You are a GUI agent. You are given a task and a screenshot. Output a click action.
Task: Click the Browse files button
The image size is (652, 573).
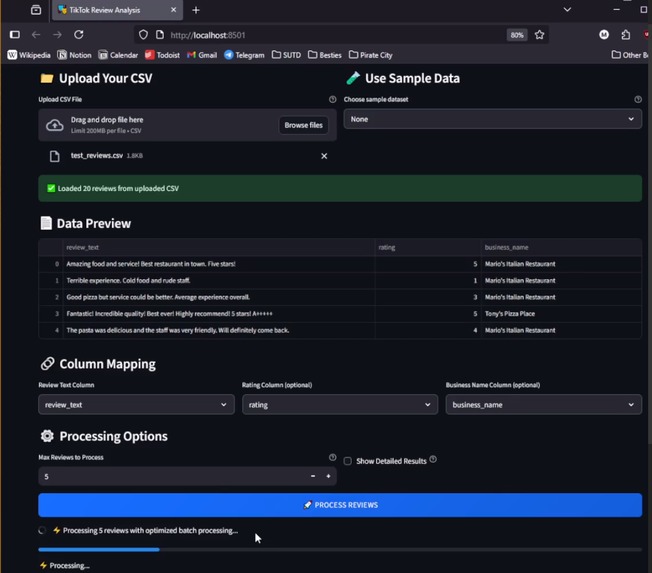pos(303,125)
